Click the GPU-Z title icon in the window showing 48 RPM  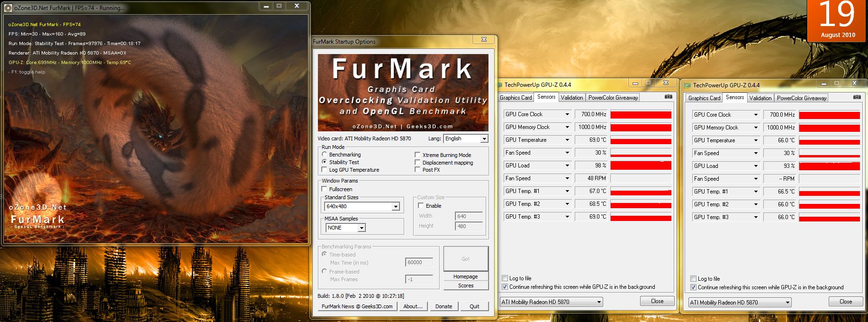(x=499, y=85)
